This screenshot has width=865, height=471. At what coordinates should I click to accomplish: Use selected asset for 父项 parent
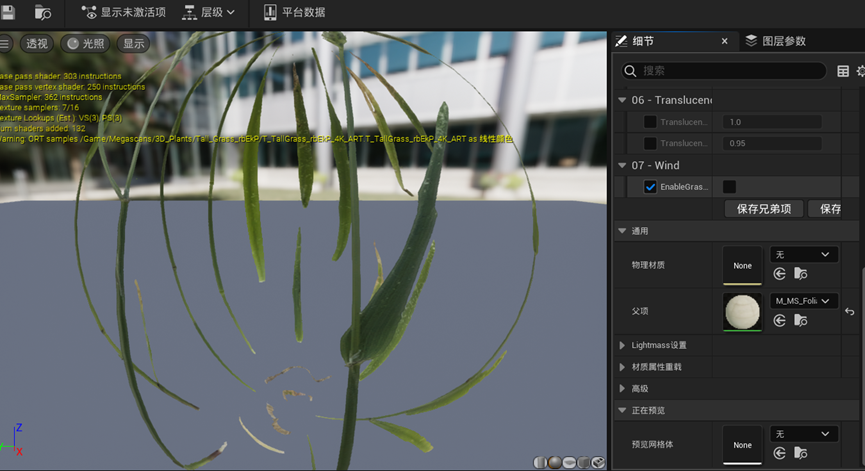pos(779,320)
